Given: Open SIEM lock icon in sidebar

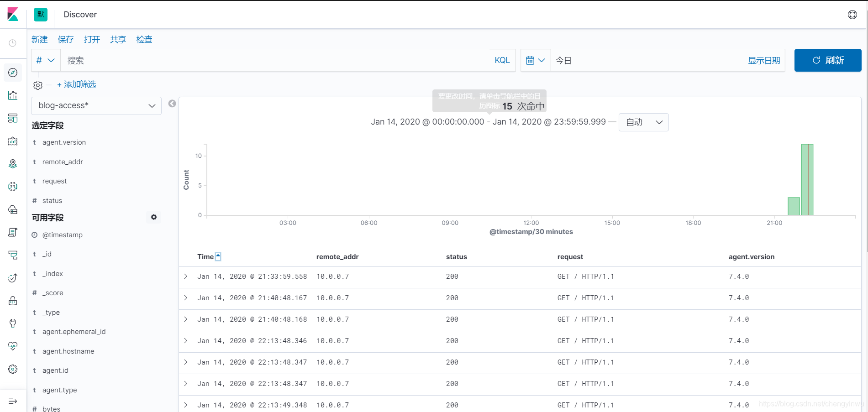Looking at the screenshot, I should pyautogui.click(x=13, y=301).
